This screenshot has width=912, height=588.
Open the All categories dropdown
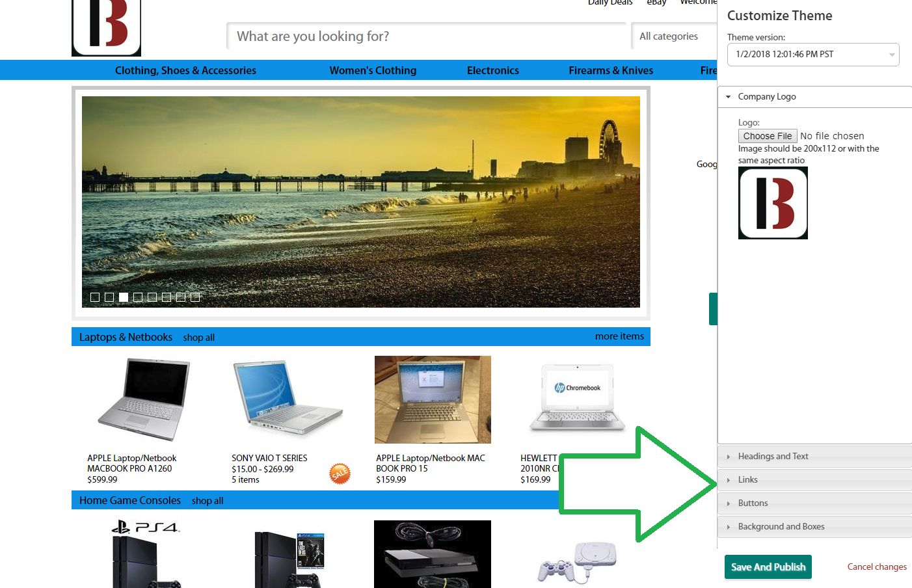(669, 36)
